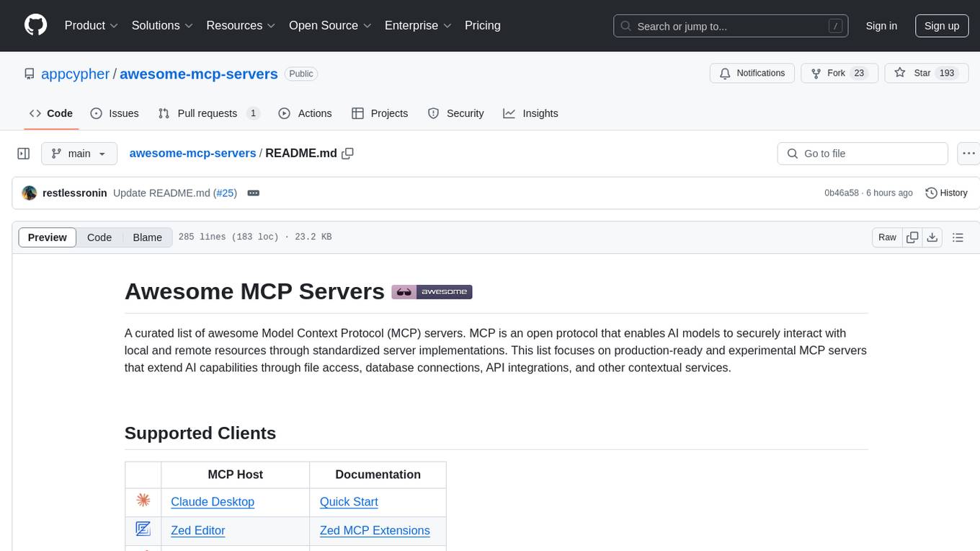
Task: Click the Zed logo icon
Action: click(x=143, y=529)
